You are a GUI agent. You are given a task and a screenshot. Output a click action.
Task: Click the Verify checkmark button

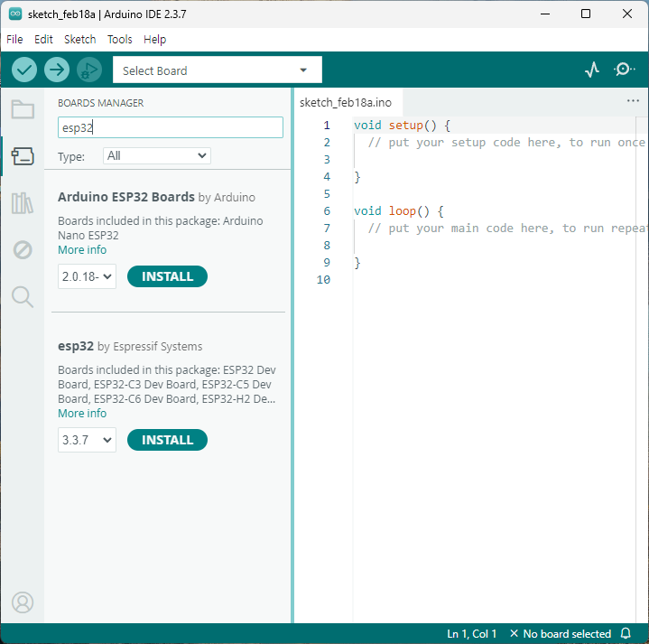tap(24, 70)
